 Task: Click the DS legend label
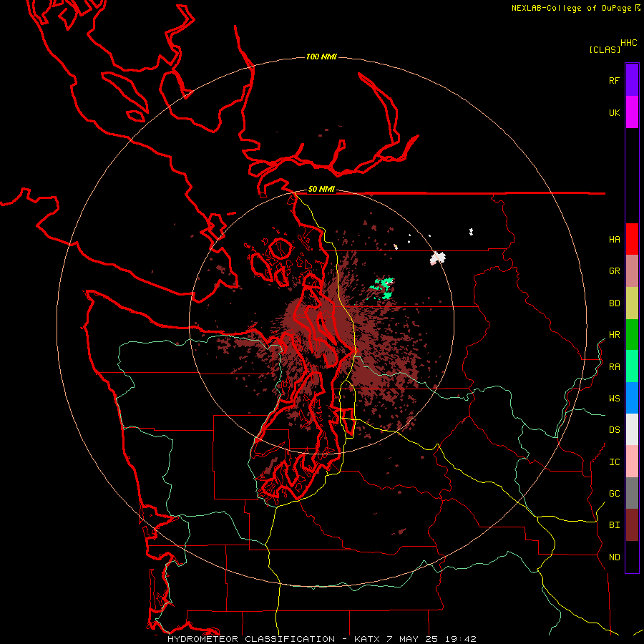point(614,429)
